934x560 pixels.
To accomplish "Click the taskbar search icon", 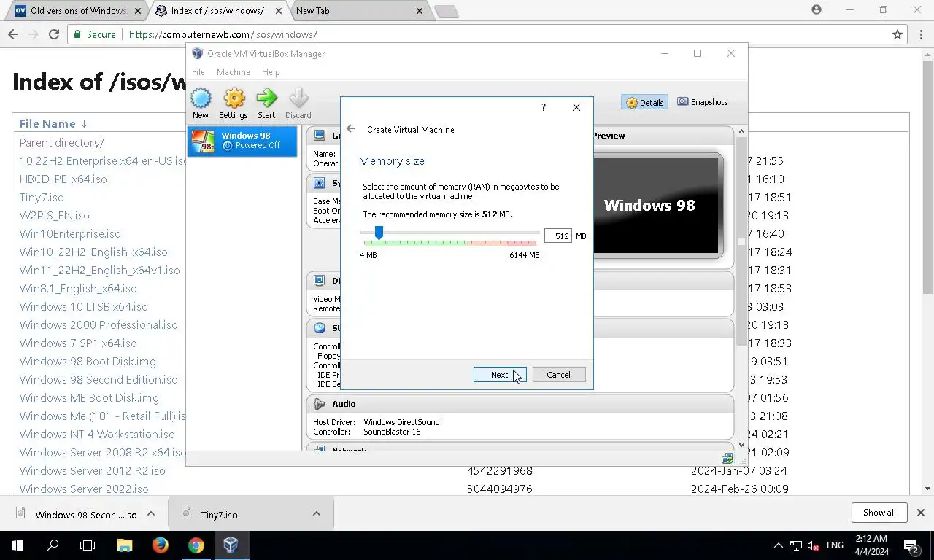I will pyautogui.click(x=53, y=545).
